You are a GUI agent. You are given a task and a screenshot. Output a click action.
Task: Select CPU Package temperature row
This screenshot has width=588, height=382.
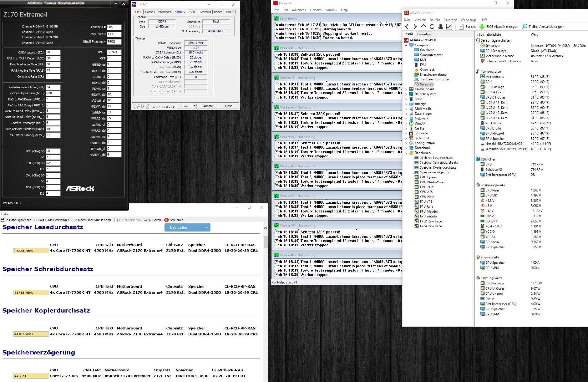(x=514, y=87)
